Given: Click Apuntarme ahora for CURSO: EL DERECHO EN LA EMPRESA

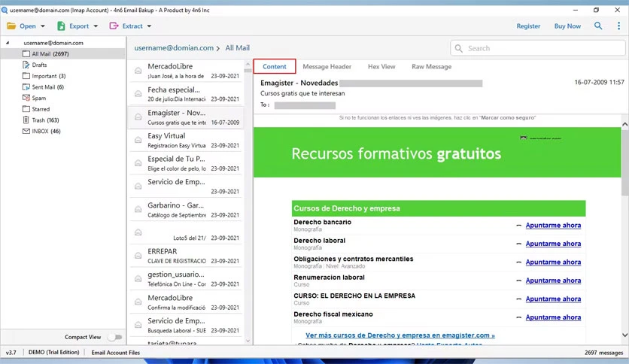Looking at the screenshot, I should click(553, 299).
